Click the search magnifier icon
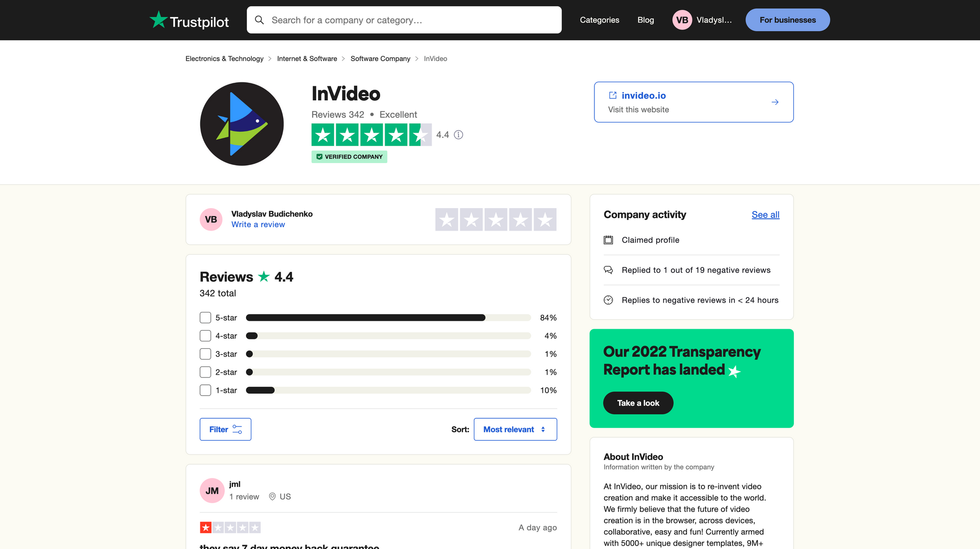Screen dimensions: 980x549 point(260,20)
